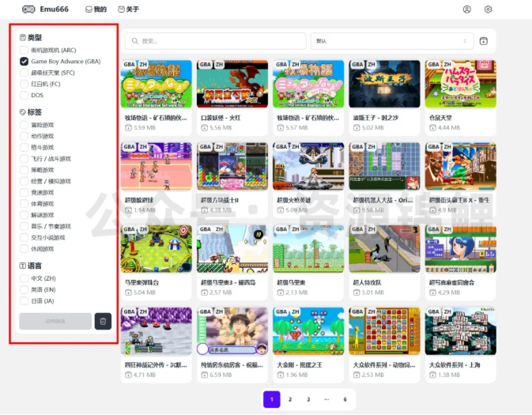The image size is (532, 415).
Task: Click download icon next to 6.59 MB
Action: 204,375
